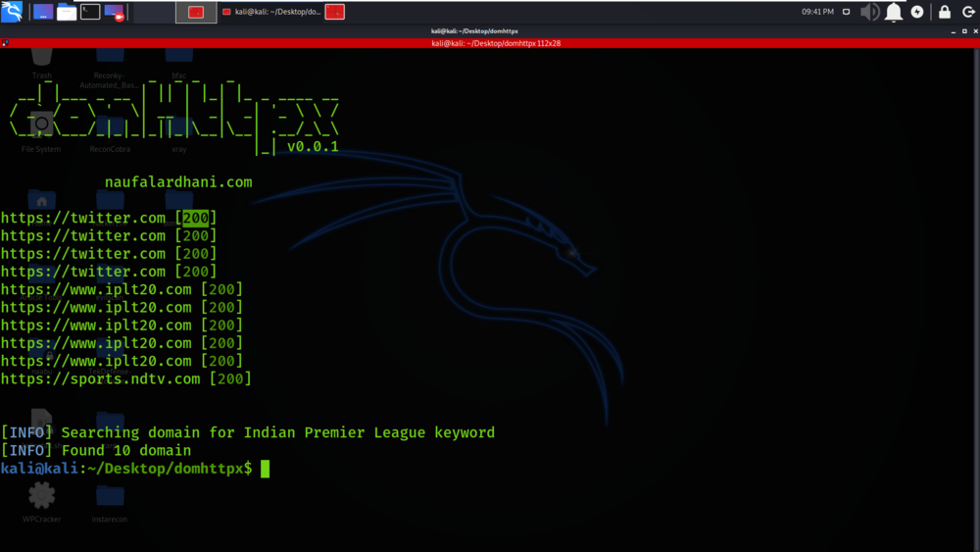Click the kali@kali:~/Desktop/domhttpx$ prompt
Image resolution: width=980 pixels, height=552 pixels.
(x=126, y=469)
